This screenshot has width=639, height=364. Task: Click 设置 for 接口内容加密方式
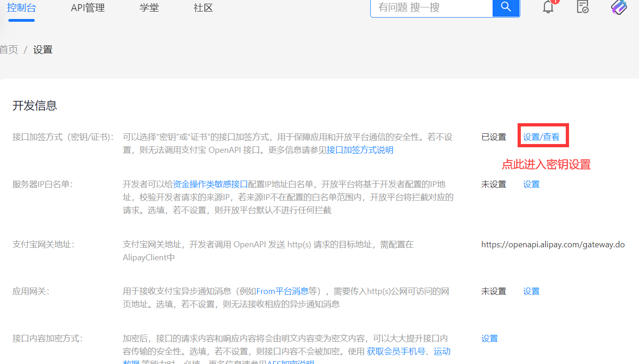(x=489, y=339)
